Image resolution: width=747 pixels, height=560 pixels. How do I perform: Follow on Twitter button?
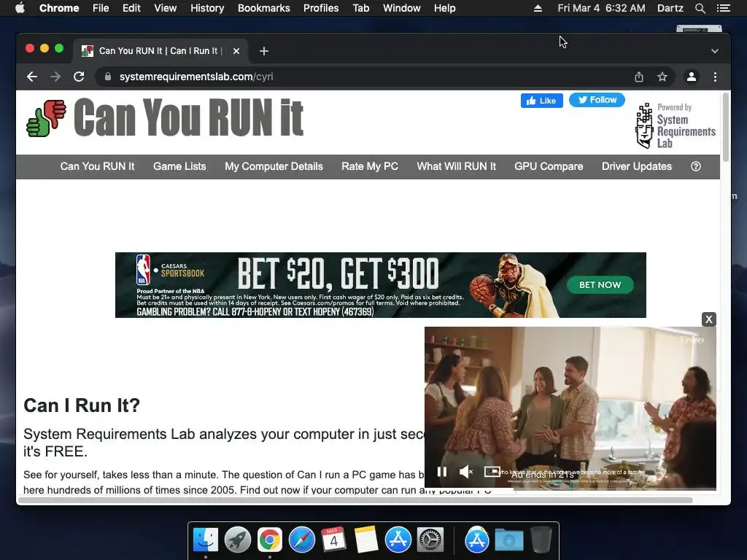[x=597, y=100]
